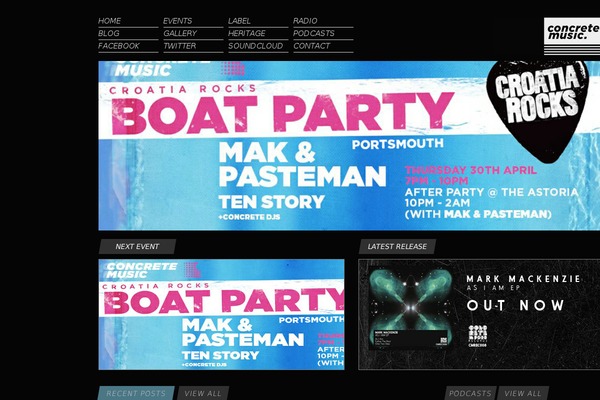The image size is (600, 400).
Task: Click the large Boat Party hero banner
Action: (x=349, y=146)
